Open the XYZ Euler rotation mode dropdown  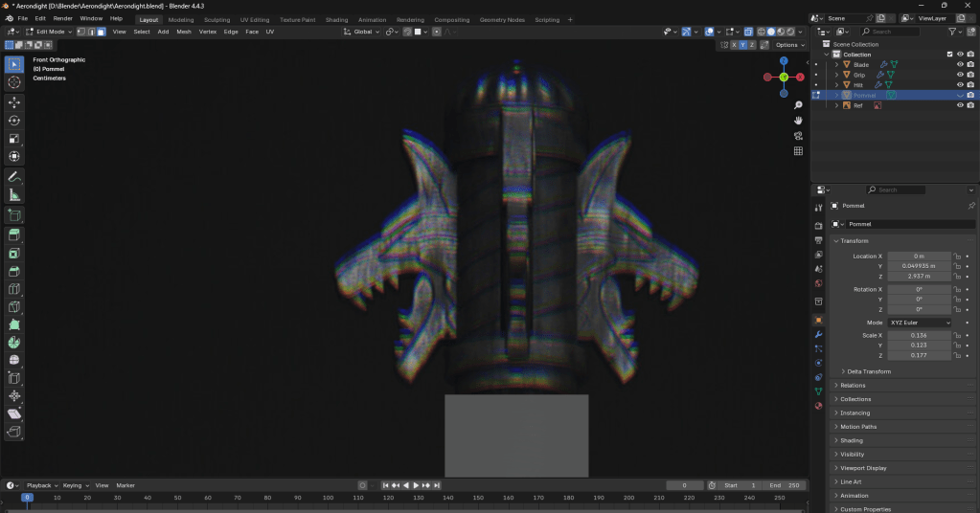pyautogui.click(x=919, y=323)
